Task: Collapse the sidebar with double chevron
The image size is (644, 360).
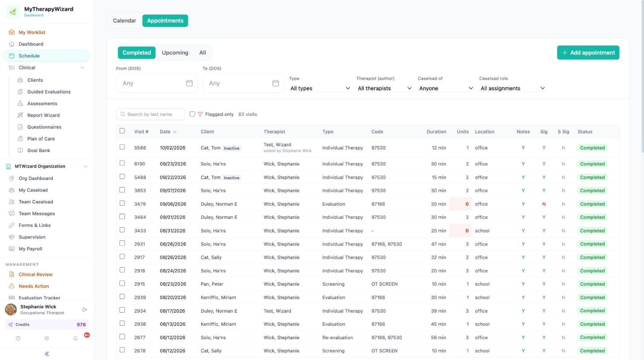Action: coord(47,354)
